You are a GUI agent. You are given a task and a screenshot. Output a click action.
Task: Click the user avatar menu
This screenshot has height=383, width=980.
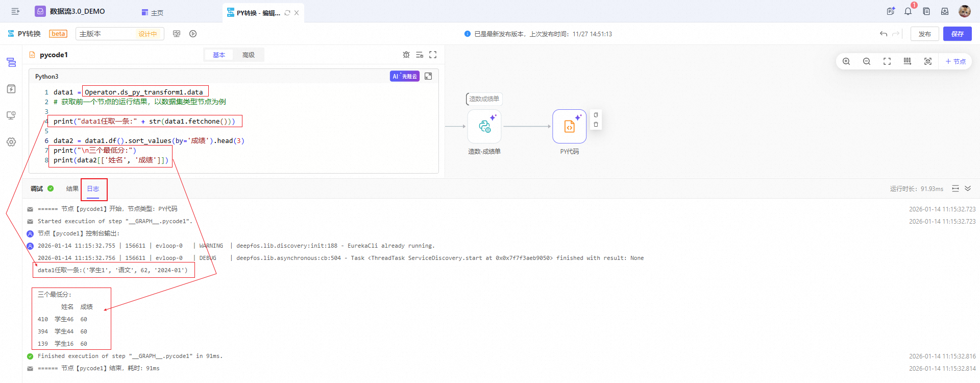point(964,11)
